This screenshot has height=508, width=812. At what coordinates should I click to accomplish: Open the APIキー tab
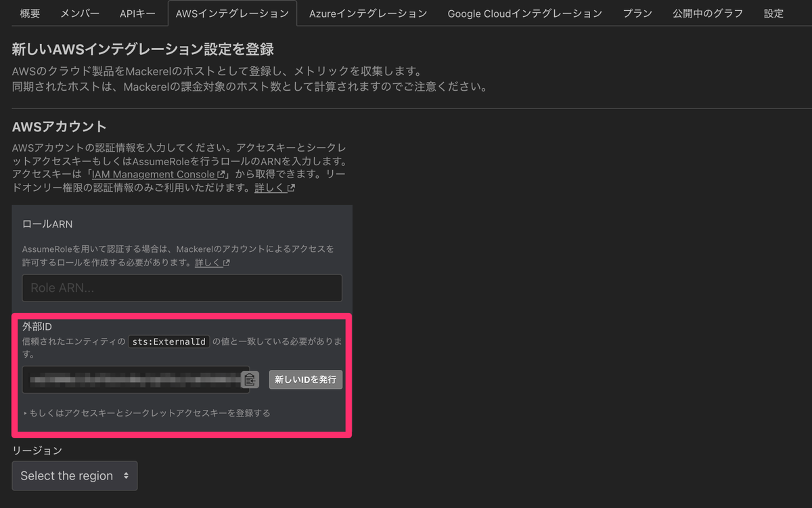137,14
